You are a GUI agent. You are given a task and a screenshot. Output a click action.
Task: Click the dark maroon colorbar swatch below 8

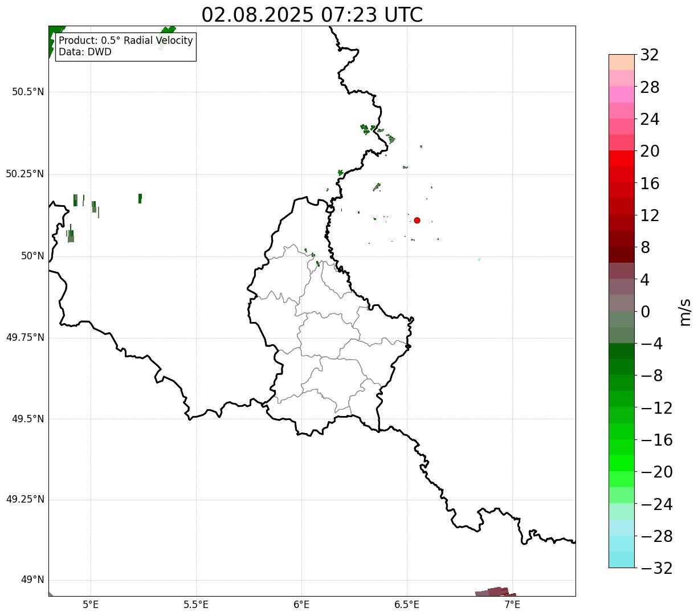[x=622, y=255]
